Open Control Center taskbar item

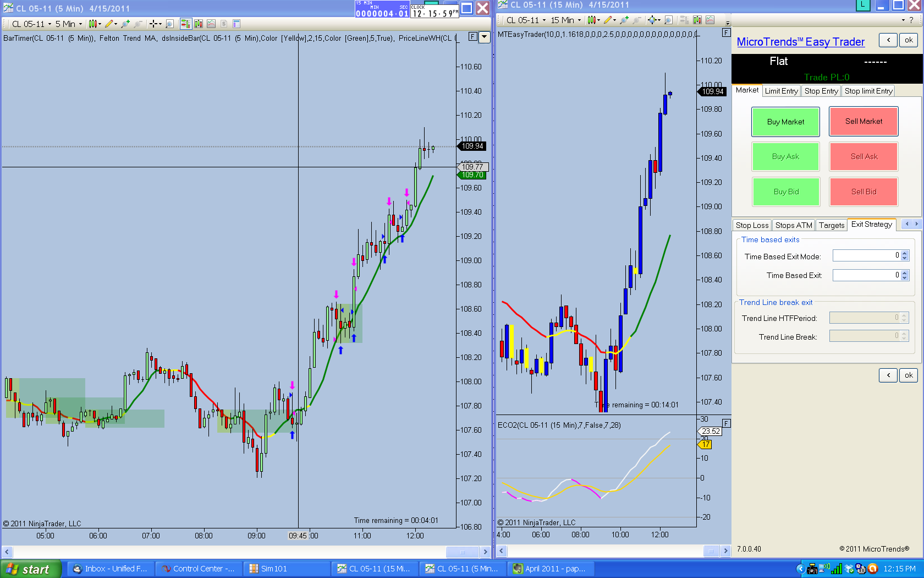[x=198, y=569]
